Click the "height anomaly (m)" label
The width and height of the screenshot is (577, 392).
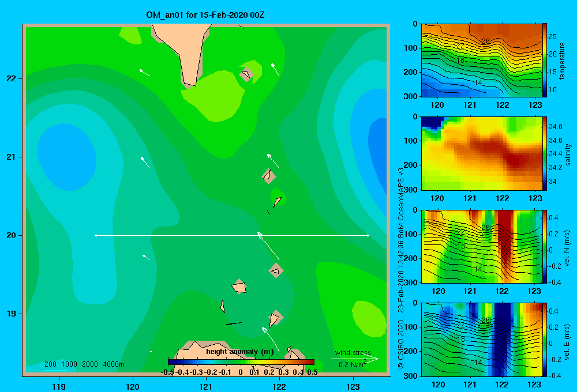(240, 352)
